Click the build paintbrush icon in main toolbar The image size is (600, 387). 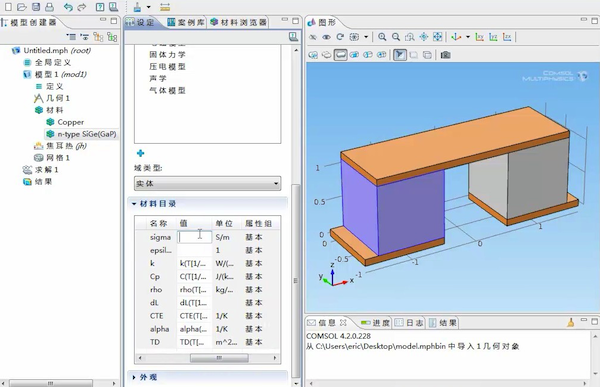click(x=137, y=7)
